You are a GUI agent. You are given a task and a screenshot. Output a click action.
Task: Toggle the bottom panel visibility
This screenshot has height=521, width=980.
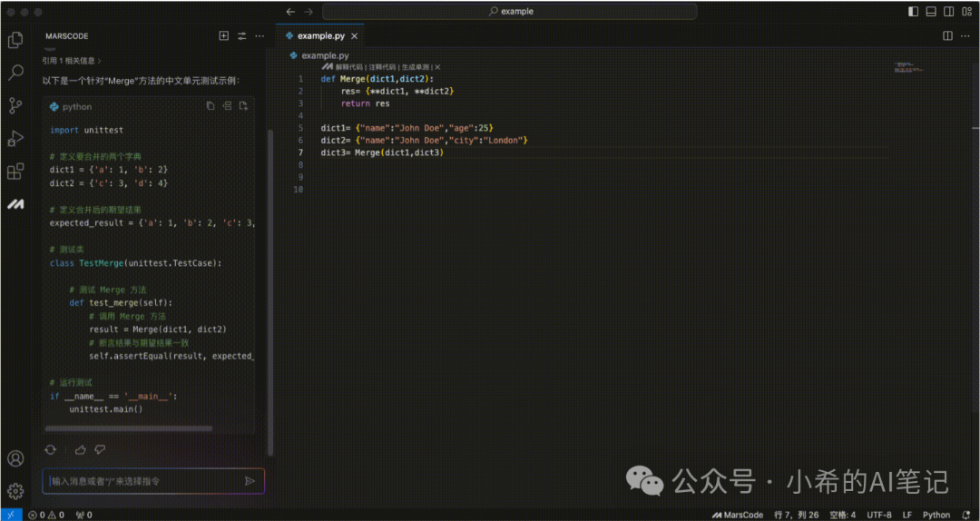tap(931, 12)
